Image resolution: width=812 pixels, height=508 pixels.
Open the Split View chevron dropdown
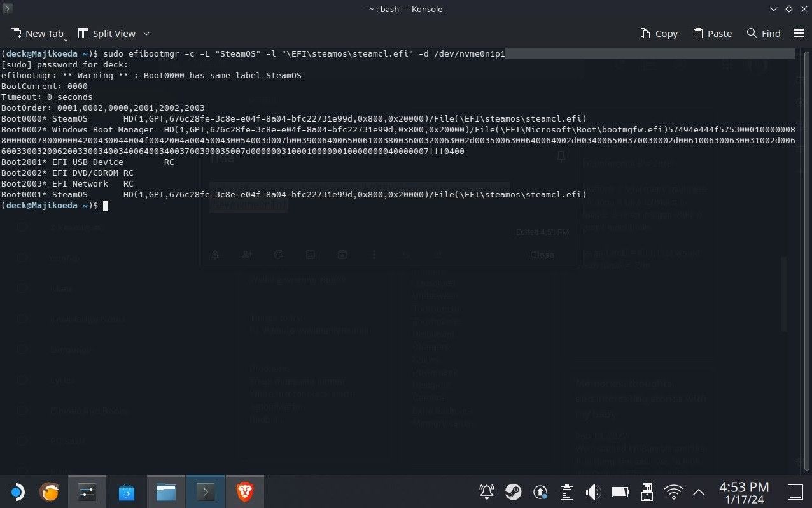(147, 33)
